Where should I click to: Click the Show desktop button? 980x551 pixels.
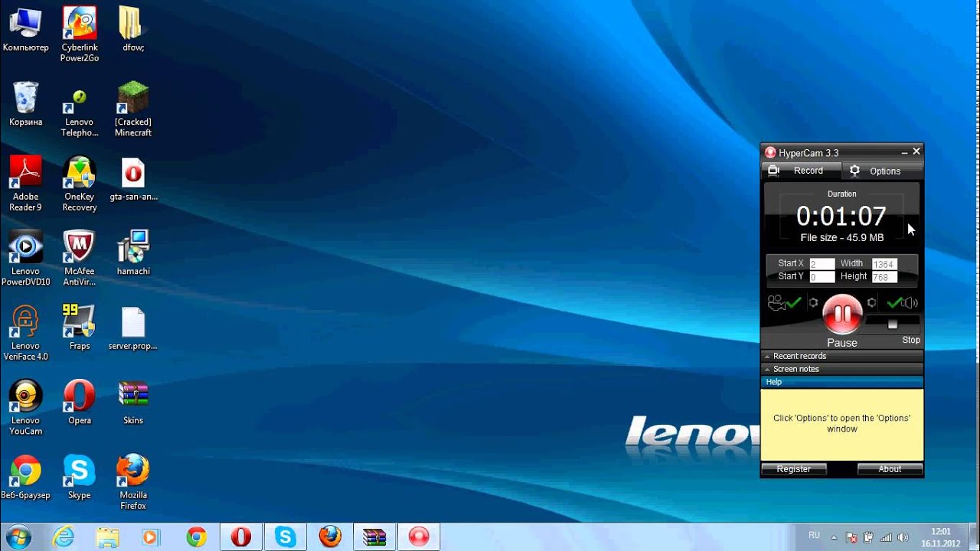point(974,537)
